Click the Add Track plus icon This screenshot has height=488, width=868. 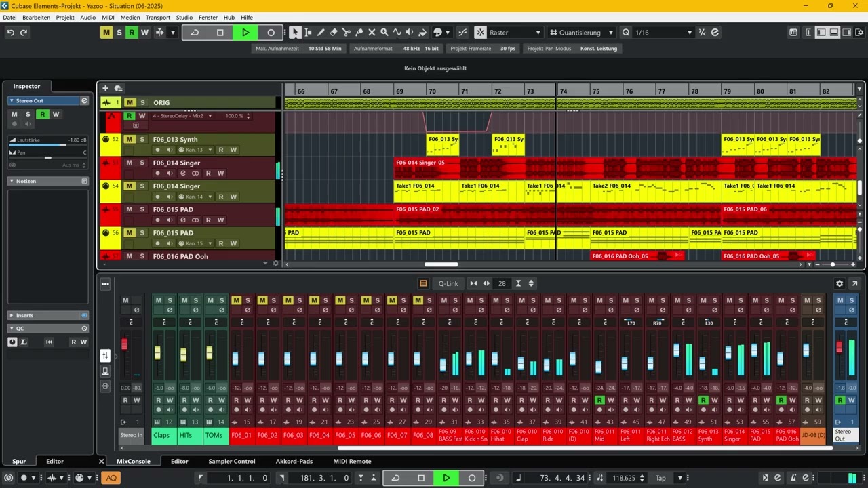tap(105, 88)
